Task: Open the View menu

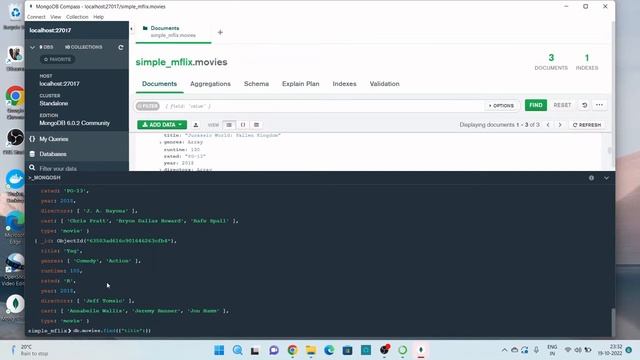Action: pyautogui.click(x=56, y=17)
